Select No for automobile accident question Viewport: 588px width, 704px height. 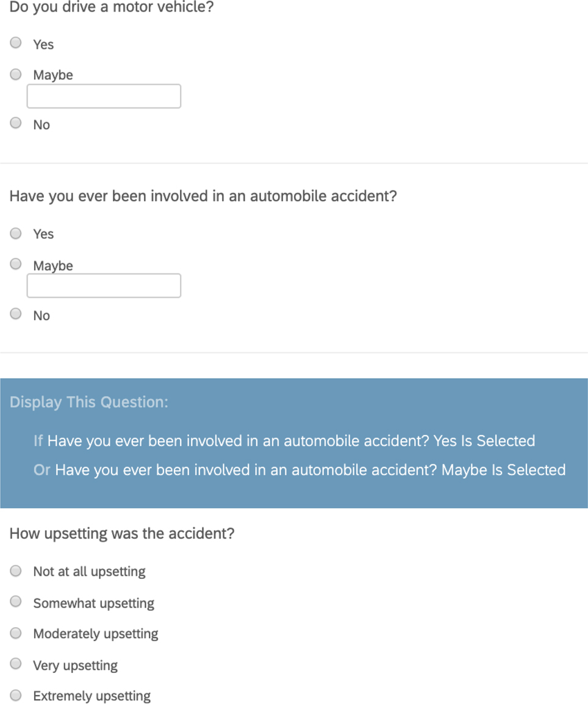[x=16, y=314]
